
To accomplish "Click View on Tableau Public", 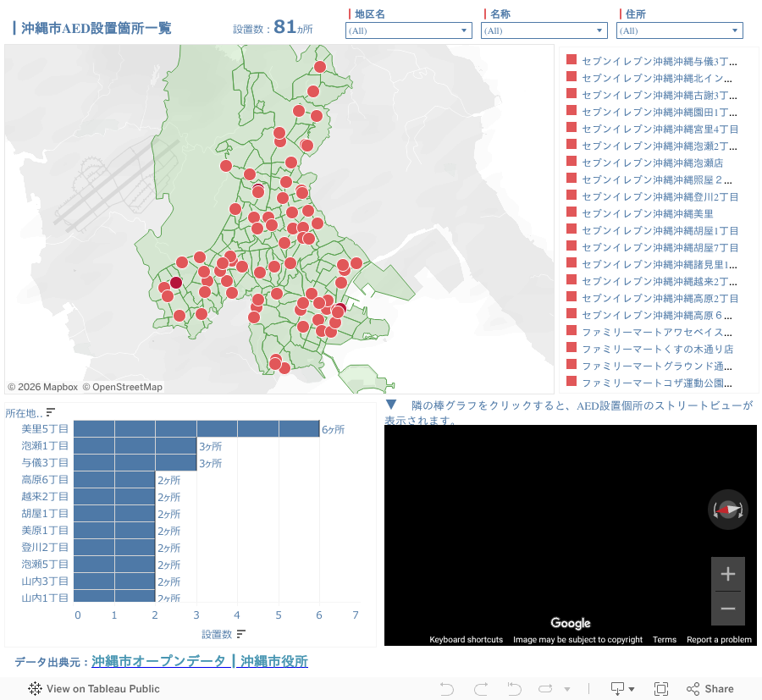I will point(94,689).
